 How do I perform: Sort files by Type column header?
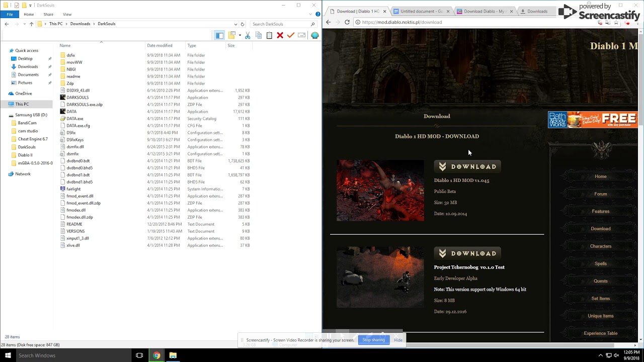click(192, 45)
